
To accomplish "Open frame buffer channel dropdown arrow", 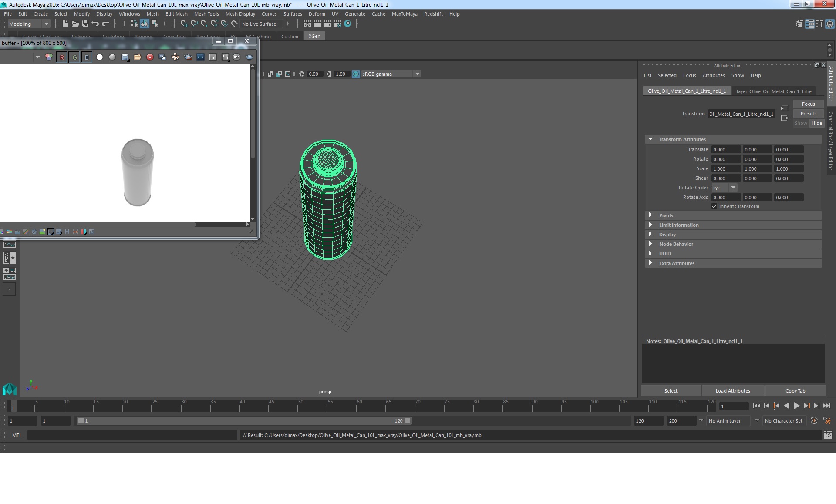I will click(37, 57).
